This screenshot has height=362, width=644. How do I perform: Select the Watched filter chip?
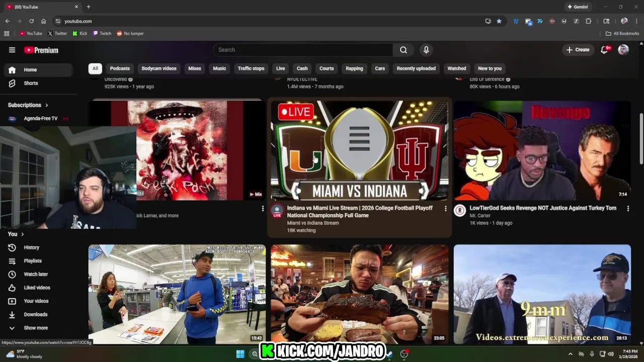coord(457,68)
